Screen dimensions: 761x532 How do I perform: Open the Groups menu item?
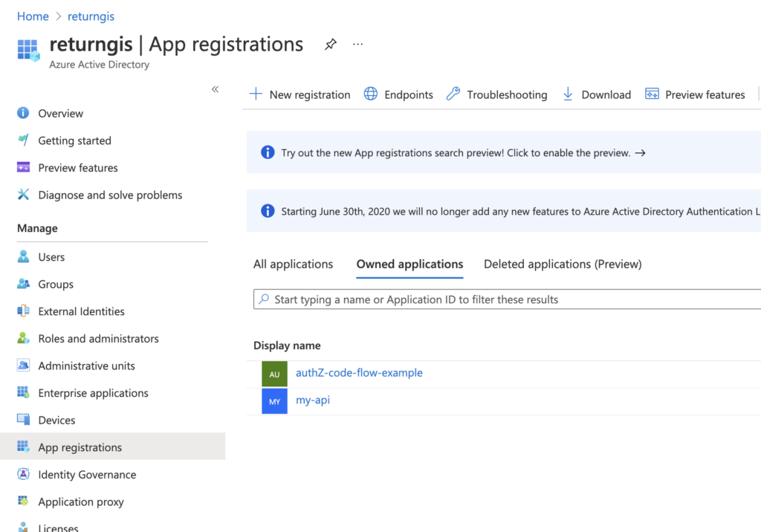(56, 284)
